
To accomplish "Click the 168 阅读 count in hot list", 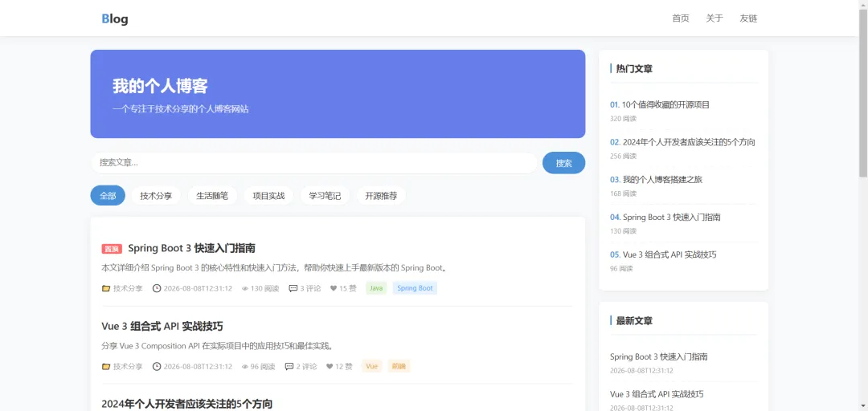I will click(624, 193).
